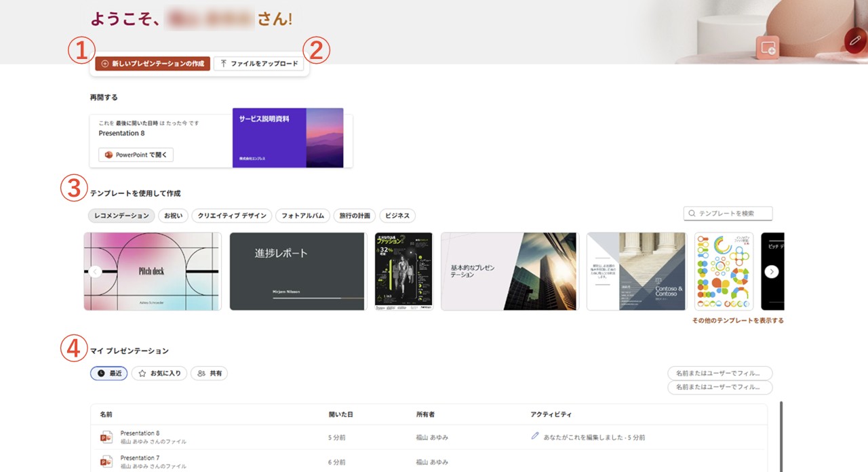Select the ビジネス template category
This screenshot has width=868, height=472.
click(397, 216)
